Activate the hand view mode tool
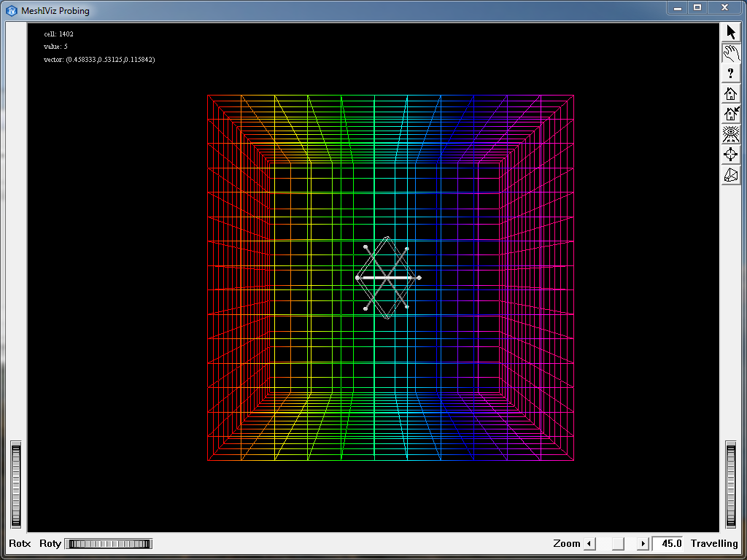This screenshot has height=560, width=747. pos(731,53)
